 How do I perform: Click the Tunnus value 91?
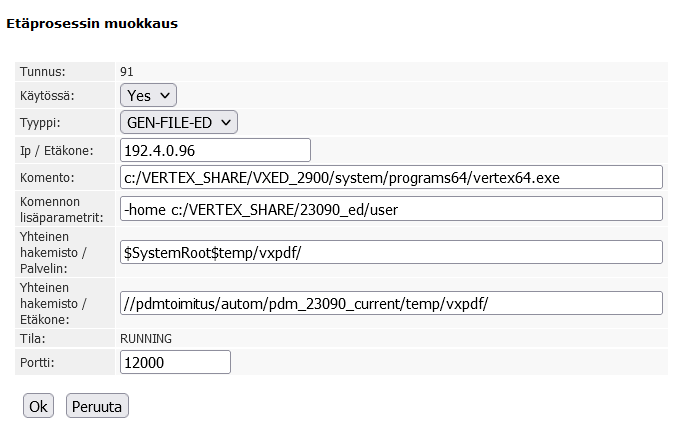(x=127, y=71)
